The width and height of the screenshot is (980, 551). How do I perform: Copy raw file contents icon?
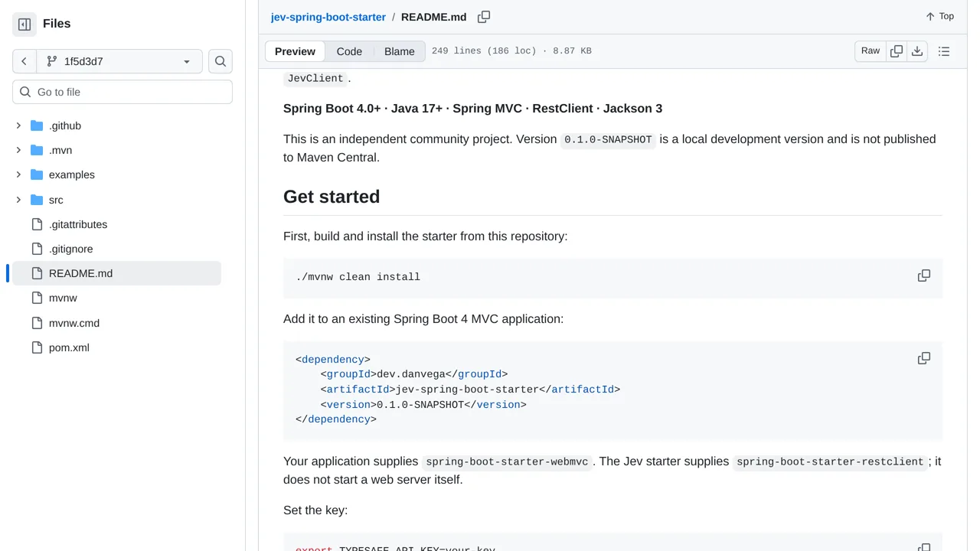pyautogui.click(x=897, y=51)
